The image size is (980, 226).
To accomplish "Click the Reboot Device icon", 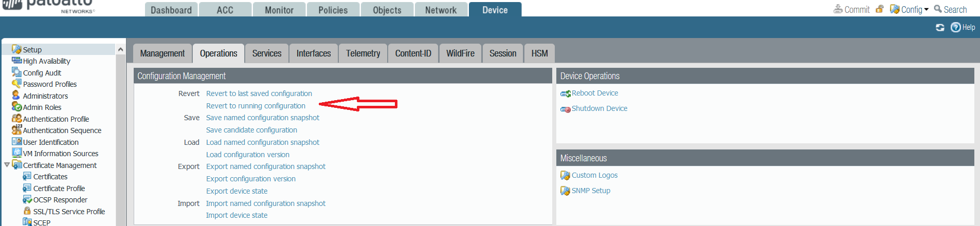I will coord(565,93).
